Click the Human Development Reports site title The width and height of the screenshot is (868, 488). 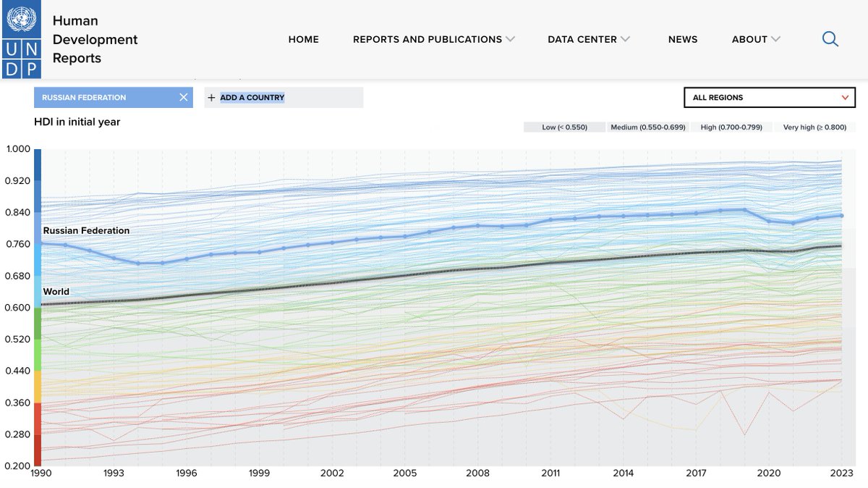(95, 40)
